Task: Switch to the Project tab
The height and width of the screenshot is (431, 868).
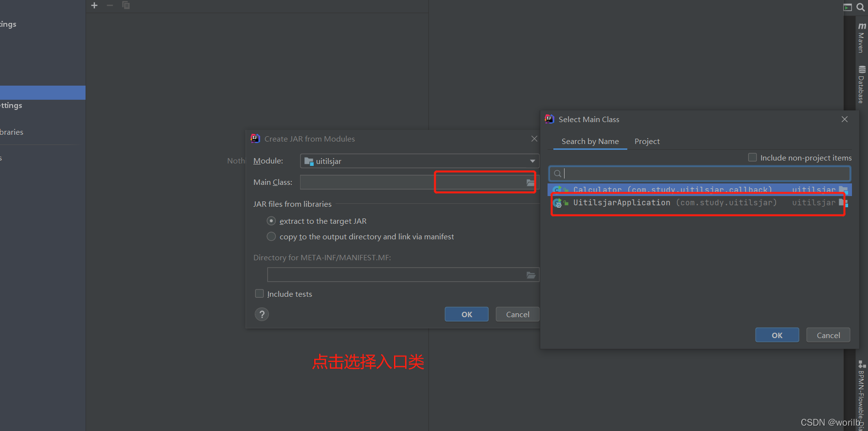Action: click(x=647, y=141)
